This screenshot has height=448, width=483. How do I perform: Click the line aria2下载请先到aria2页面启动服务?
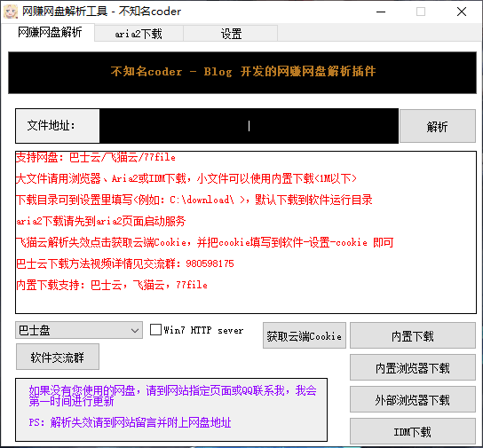[x=100, y=221]
